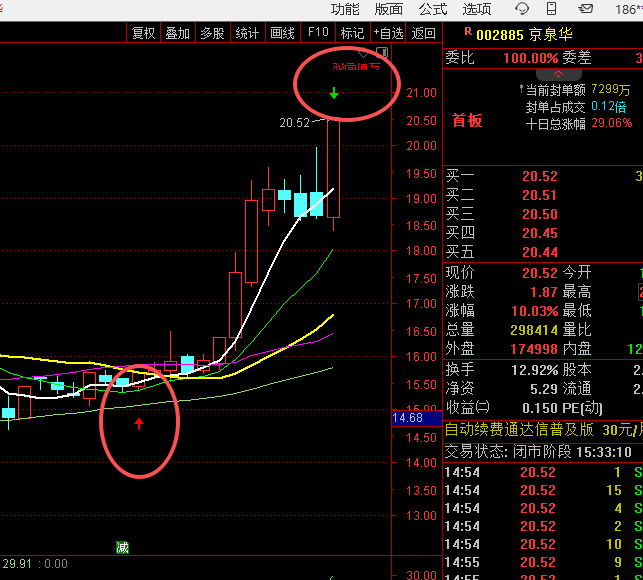This screenshot has height=580, width=643.
Task: Click the 首板 label
Action: click(x=467, y=121)
